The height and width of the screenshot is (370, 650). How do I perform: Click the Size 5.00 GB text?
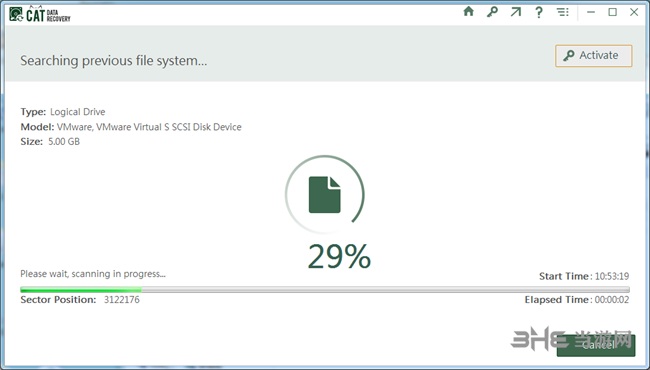click(50, 142)
